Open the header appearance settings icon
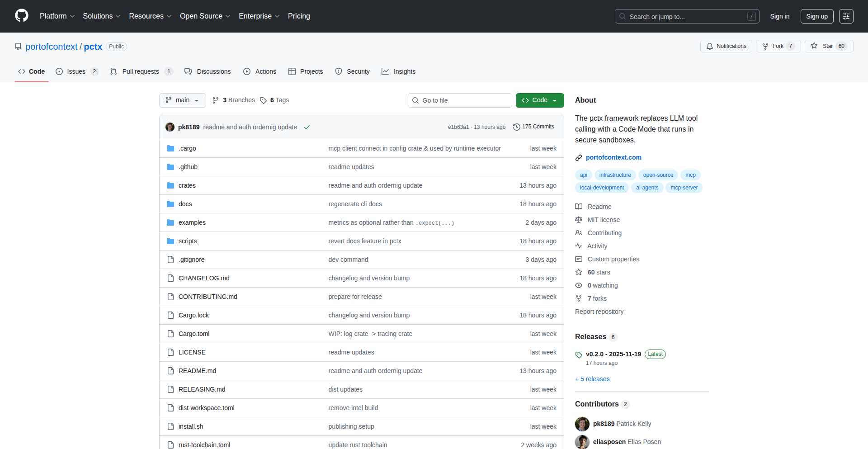 [846, 16]
